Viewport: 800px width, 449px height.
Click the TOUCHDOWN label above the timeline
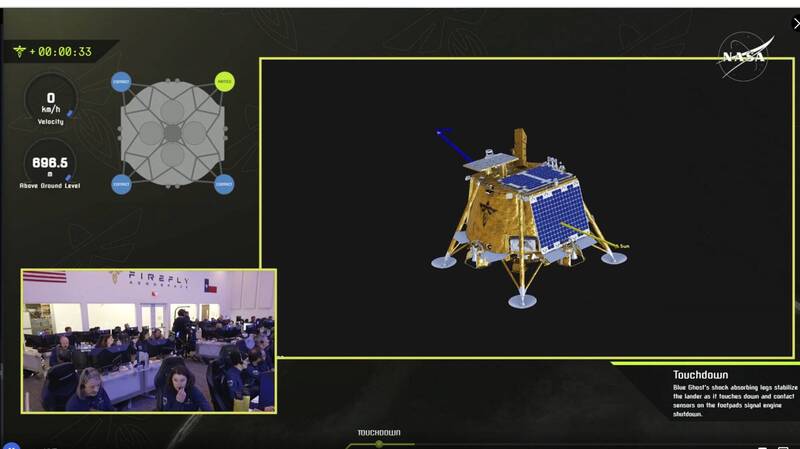click(379, 432)
